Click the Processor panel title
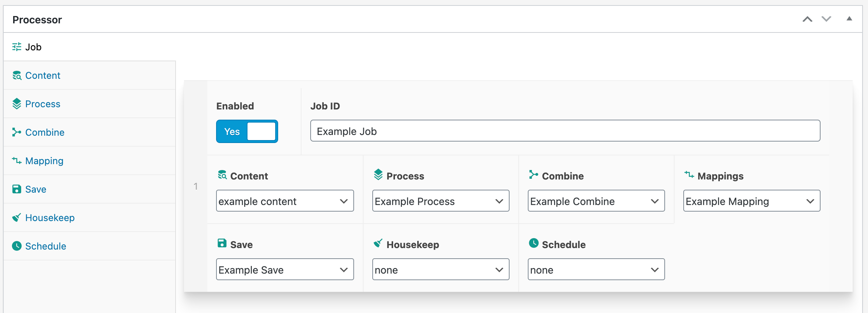The height and width of the screenshot is (313, 868). click(37, 20)
